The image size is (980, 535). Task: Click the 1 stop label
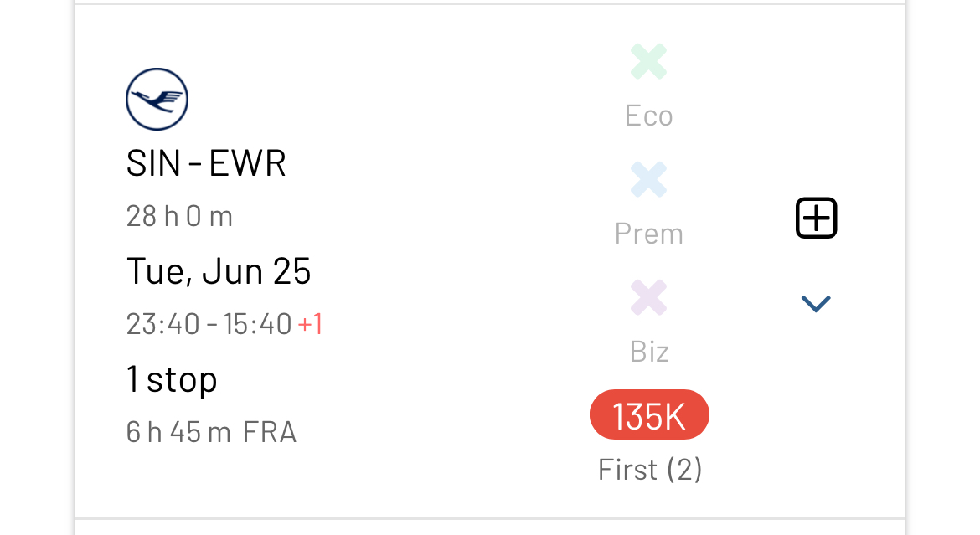(172, 379)
